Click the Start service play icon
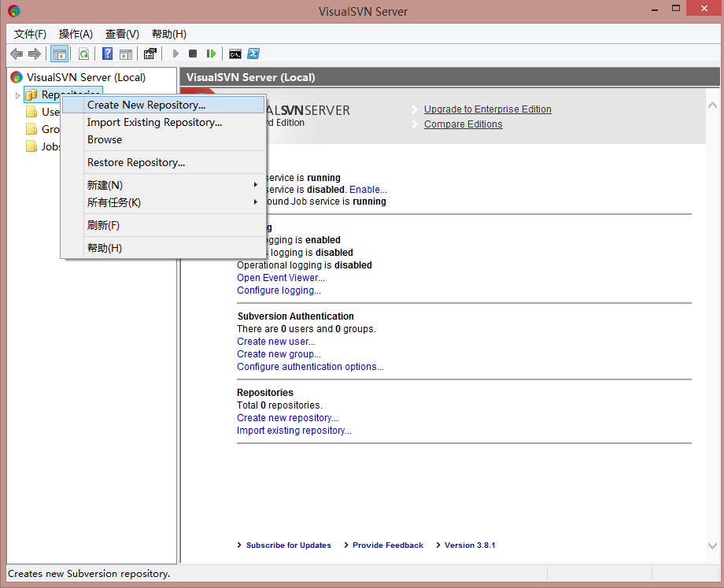The width and height of the screenshot is (724, 588). (175, 54)
